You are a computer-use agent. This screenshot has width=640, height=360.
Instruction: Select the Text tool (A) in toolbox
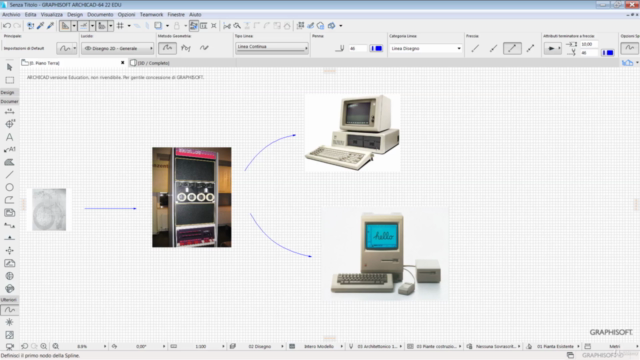pyautogui.click(x=9, y=137)
